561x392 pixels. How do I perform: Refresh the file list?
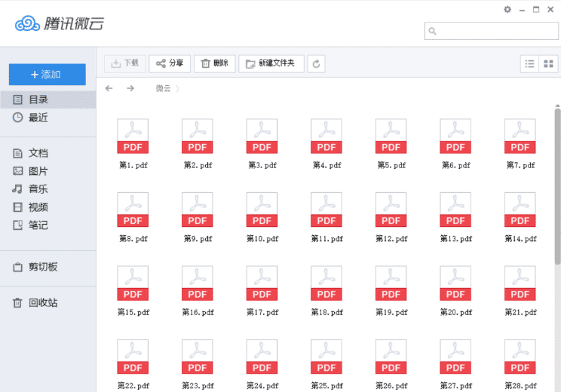coord(316,63)
